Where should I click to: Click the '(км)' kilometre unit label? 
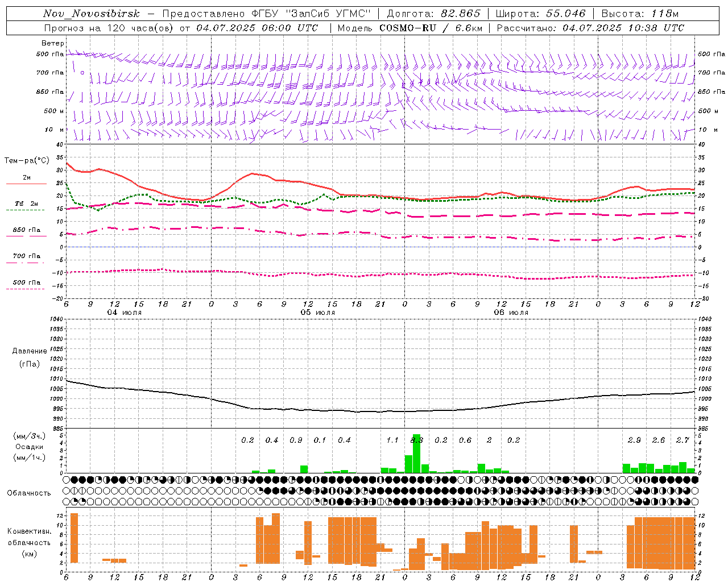(x=30, y=554)
